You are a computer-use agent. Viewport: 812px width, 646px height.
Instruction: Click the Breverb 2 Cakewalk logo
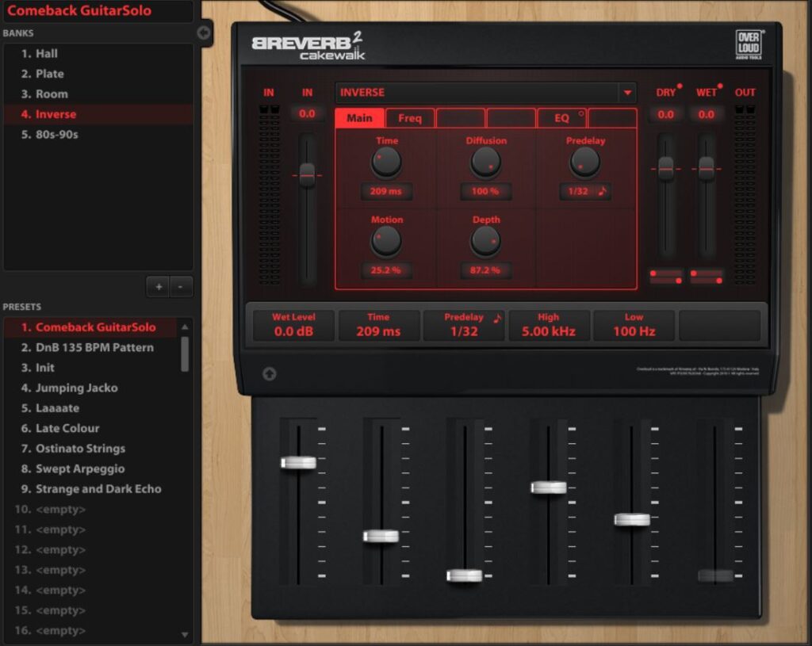308,47
